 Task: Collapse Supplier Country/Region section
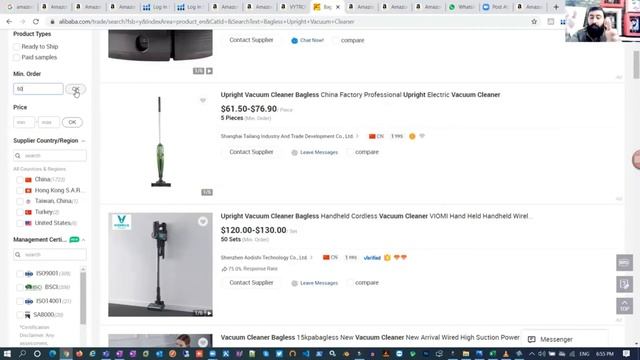83,141
